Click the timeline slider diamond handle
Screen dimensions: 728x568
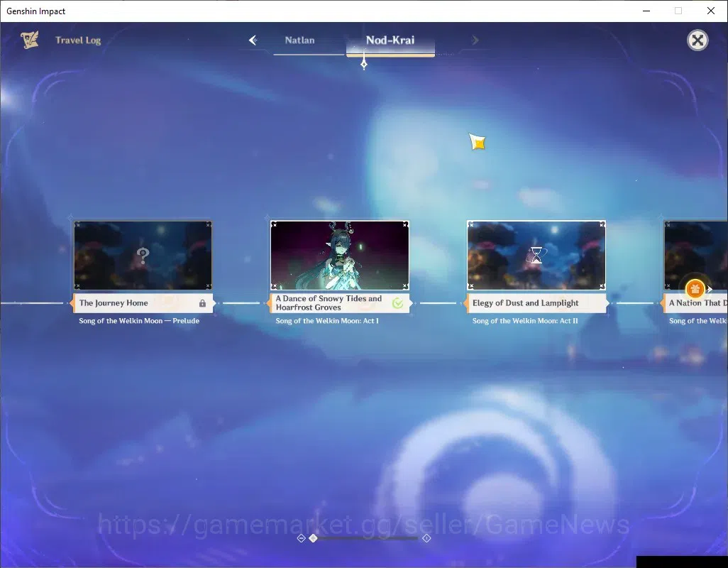point(313,537)
